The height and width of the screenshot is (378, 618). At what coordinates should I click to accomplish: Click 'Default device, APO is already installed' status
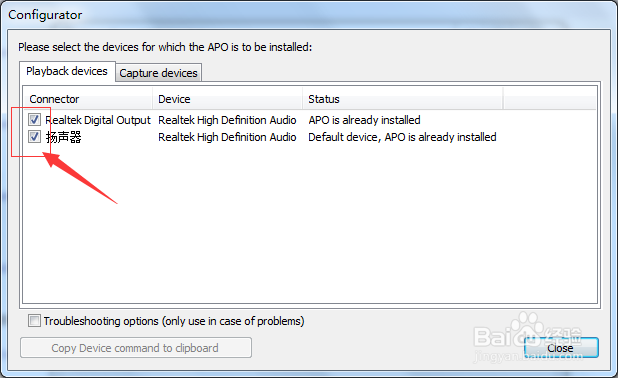402,137
